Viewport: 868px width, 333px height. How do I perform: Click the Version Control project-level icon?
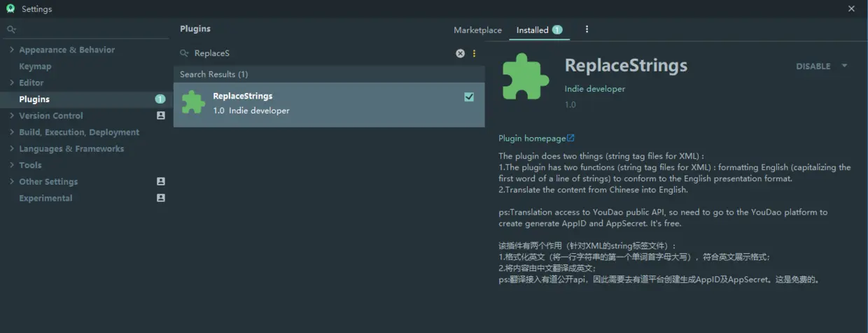coord(161,115)
